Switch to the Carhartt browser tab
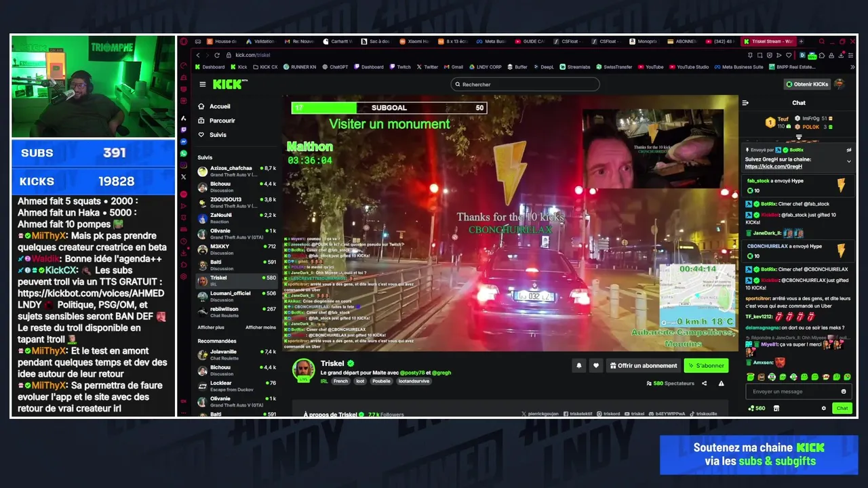Image resolution: width=868 pixels, height=488 pixels. pos(338,41)
